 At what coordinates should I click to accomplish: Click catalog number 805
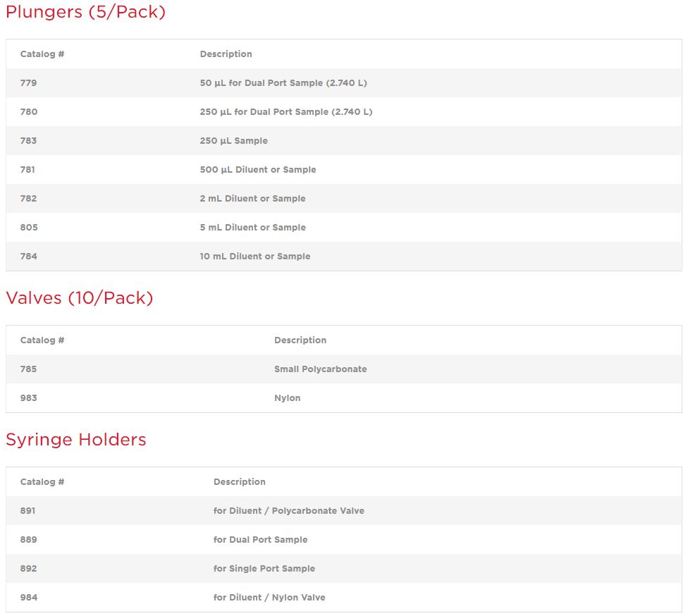click(x=29, y=228)
